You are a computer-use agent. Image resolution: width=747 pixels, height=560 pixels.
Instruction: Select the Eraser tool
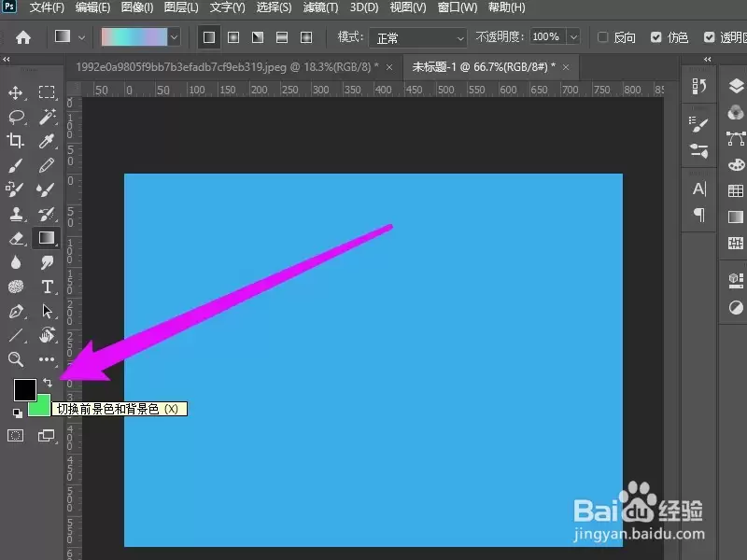click(x=16, y=238)
